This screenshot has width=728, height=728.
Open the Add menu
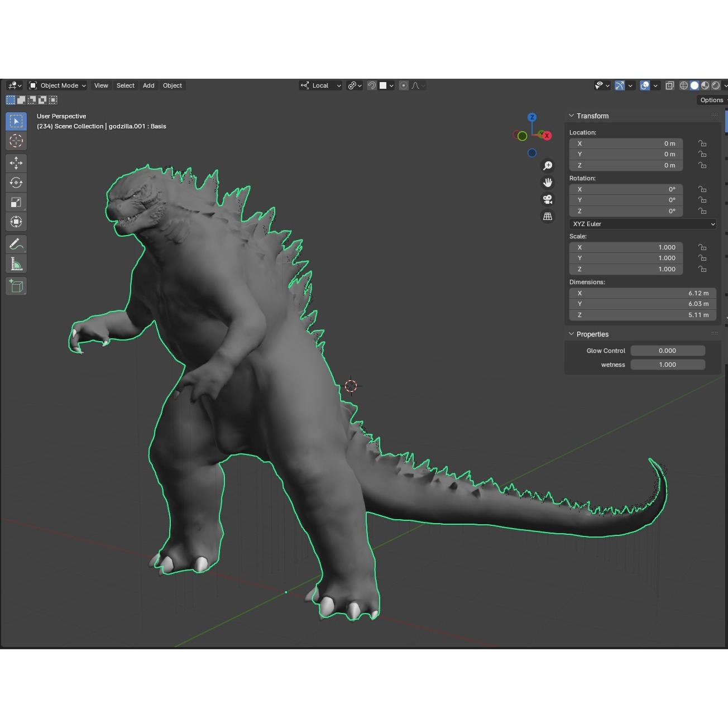(149, 85)
